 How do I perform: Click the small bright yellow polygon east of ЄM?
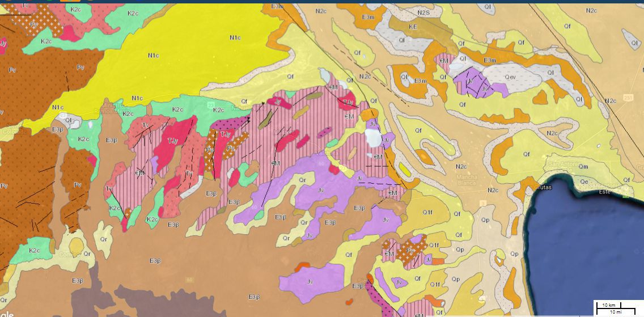pos(405,170)
